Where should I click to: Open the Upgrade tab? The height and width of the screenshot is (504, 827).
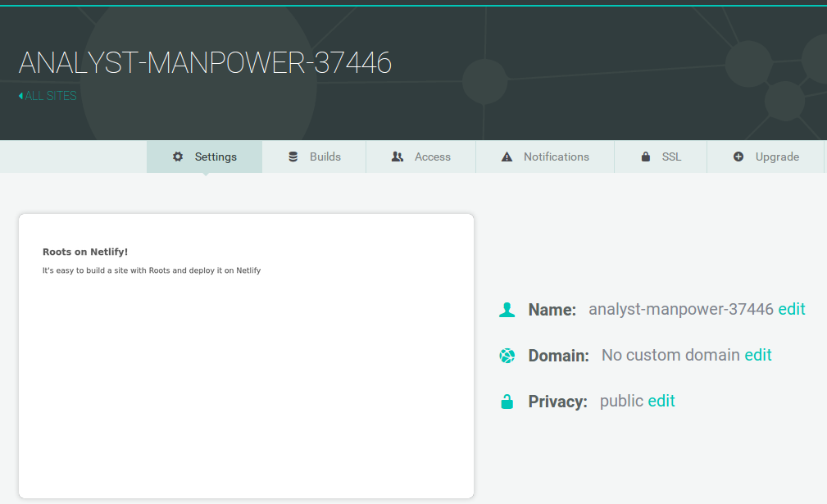[x=766, y=157]
